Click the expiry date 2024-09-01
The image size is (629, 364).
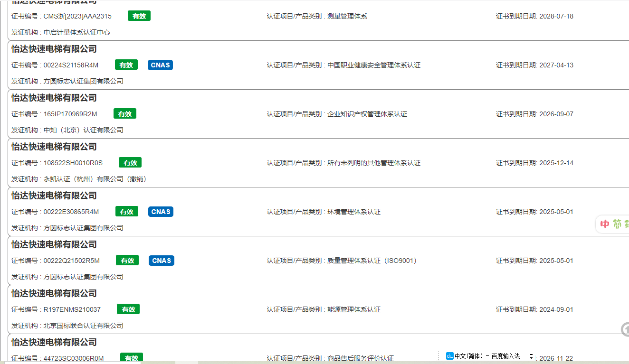click(556, 309)
